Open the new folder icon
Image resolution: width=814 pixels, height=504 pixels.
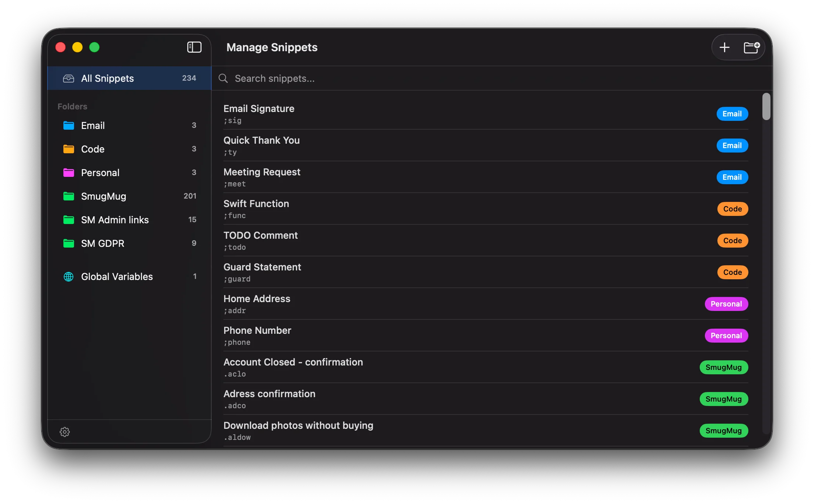(752, 47)
